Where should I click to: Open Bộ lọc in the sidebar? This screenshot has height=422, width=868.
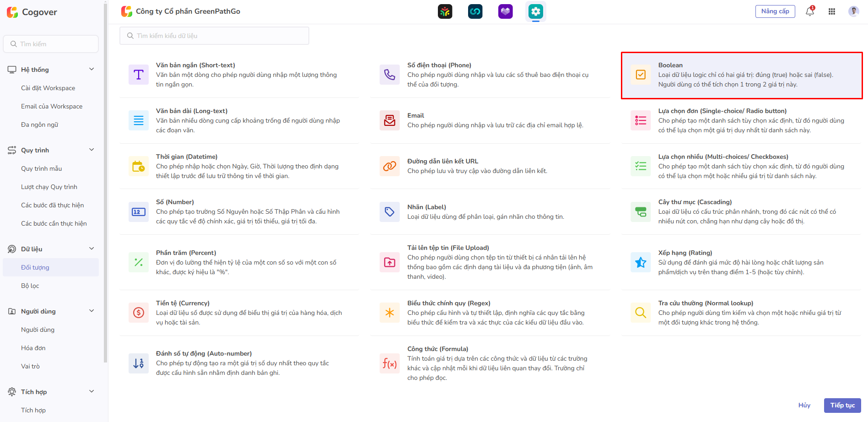click(x=30, y=286)
